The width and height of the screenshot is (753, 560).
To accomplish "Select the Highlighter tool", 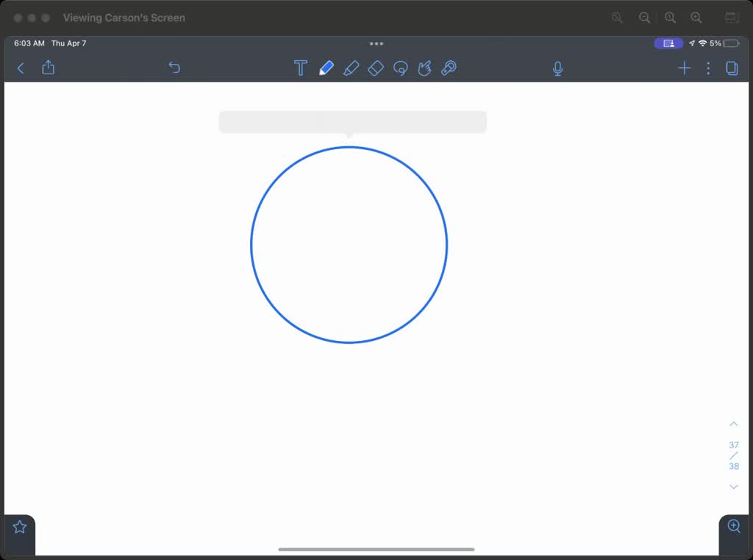I will pos(351,68).
